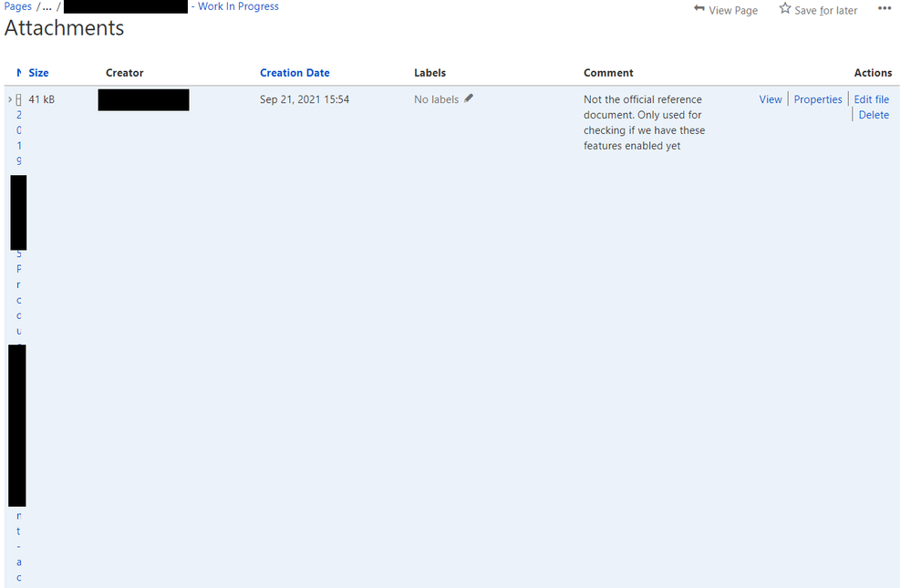Open the Work In Progress breadcrumb page
Image resolution: width=911 pixels, height=588 pixels.
(238, 6)
